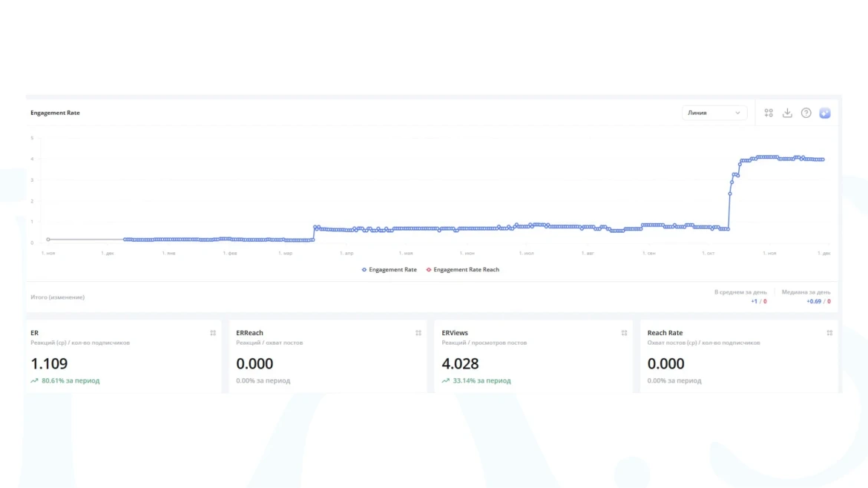This screenshot has height=488, width=868.
Task: Click the 80.61% за период trend text
Action: click(70, 380)
